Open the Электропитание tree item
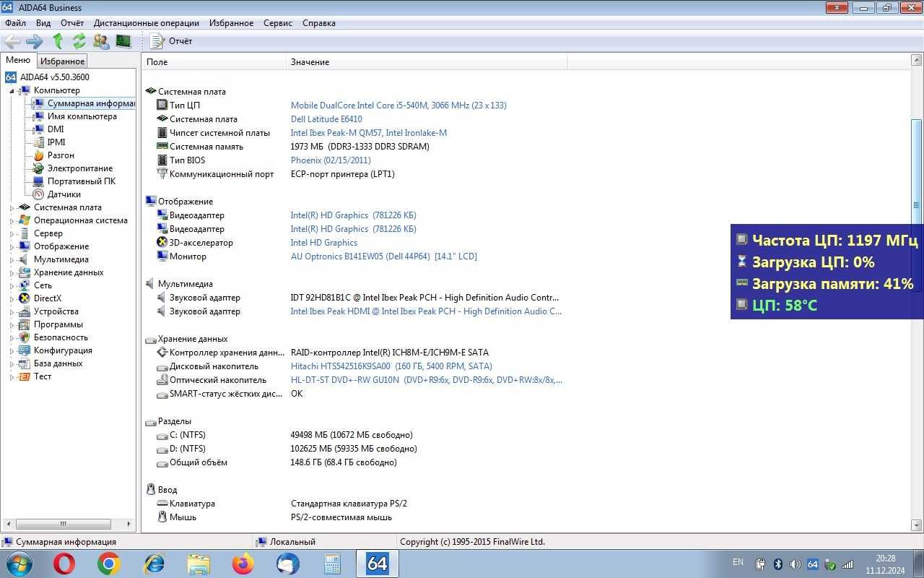 80,168
